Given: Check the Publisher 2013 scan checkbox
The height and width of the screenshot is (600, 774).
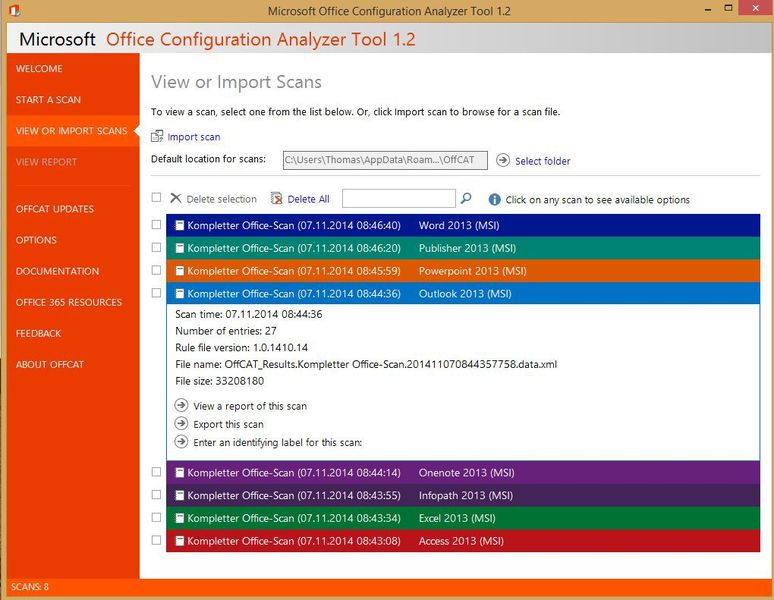Looking at the screenshot, I should (156, 247).
